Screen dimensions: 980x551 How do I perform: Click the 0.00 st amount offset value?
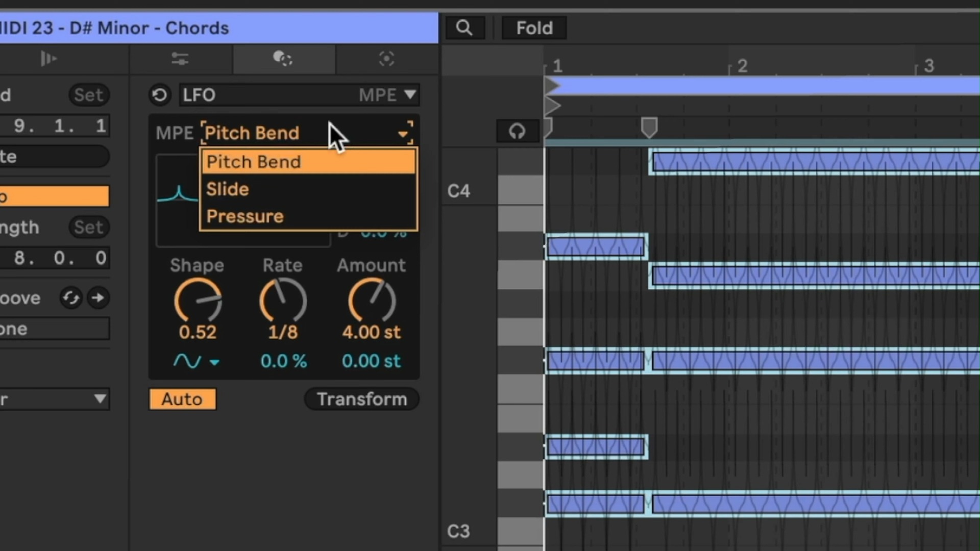tap(371, 361)
